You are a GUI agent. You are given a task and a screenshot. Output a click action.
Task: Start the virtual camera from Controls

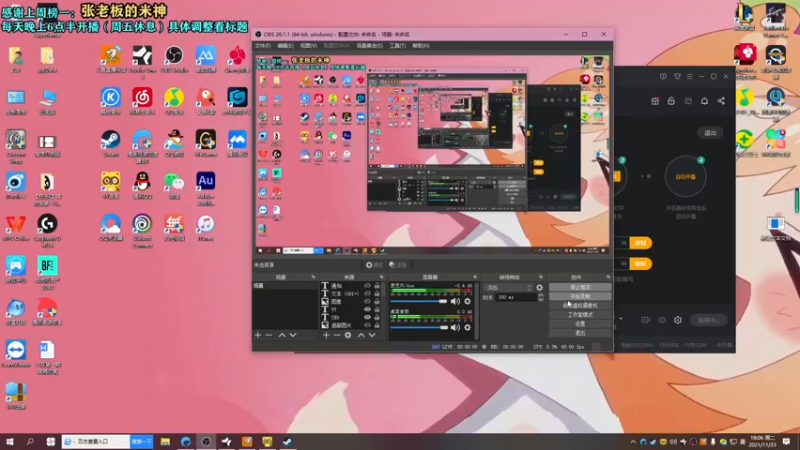pyautogui.click(x=580, y=306)
